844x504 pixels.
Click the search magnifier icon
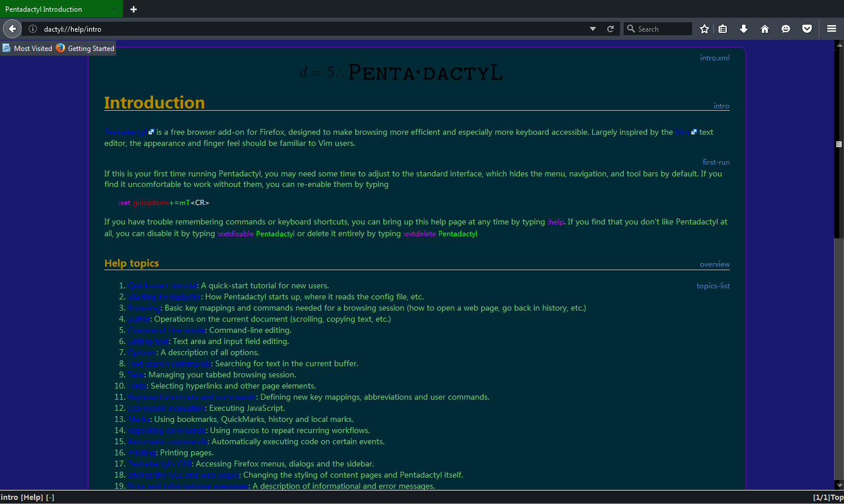631,29
